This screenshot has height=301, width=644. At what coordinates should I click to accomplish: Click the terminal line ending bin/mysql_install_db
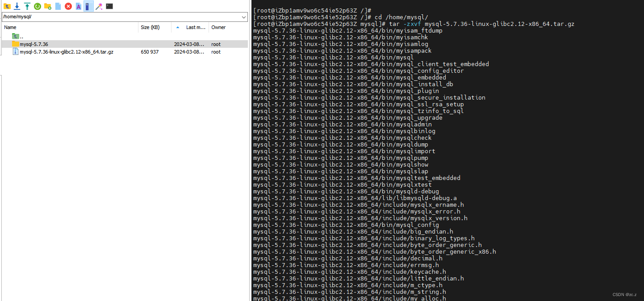[x=353, y=84]
